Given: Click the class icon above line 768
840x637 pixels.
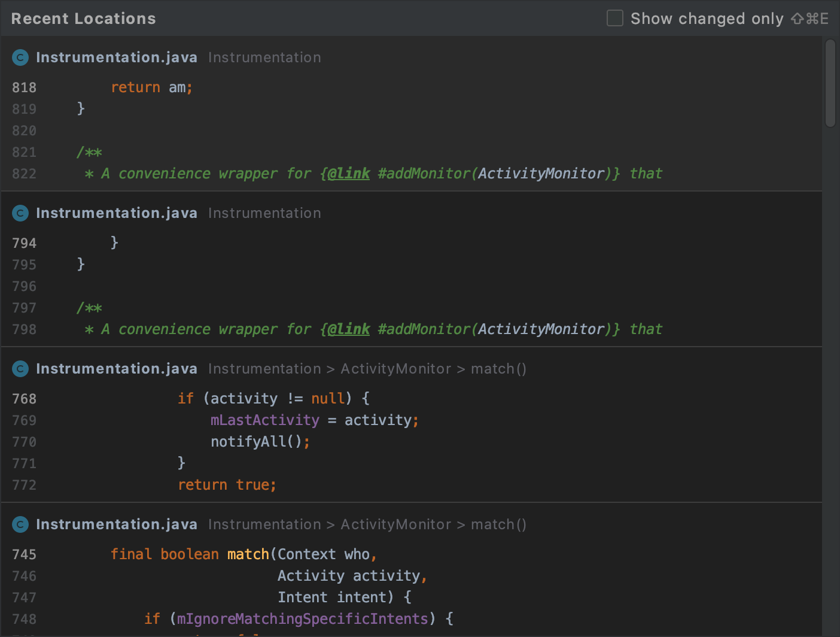Looking at the screenshot, I should click(20, 369).
